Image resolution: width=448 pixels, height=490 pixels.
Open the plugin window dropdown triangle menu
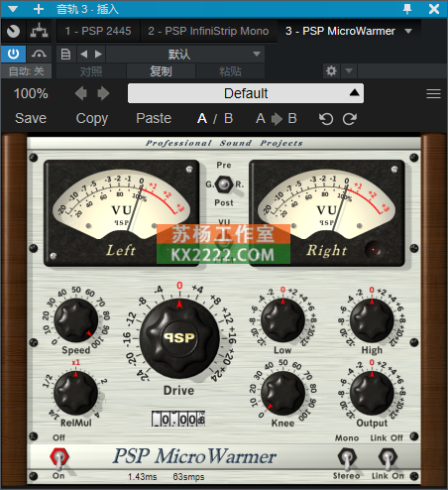[13, 9]
